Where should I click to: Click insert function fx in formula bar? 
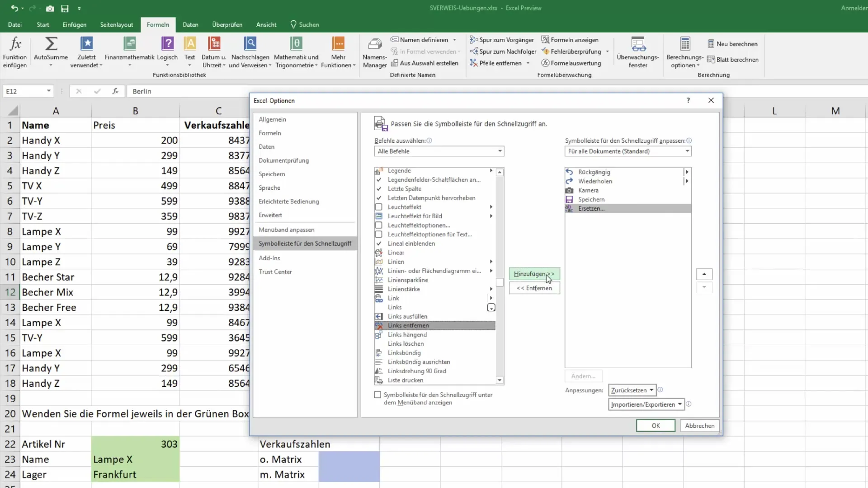(x=115, y=91)
